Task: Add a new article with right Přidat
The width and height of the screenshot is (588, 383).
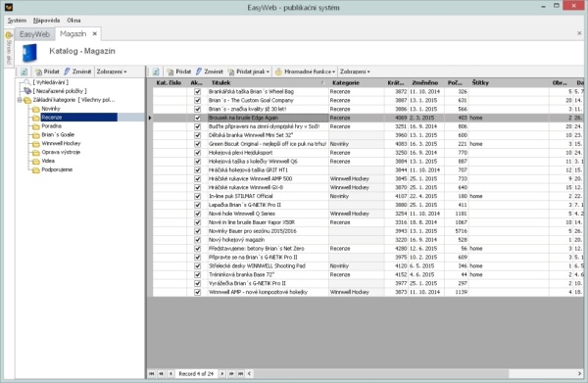Action: [x=179, y=72]
